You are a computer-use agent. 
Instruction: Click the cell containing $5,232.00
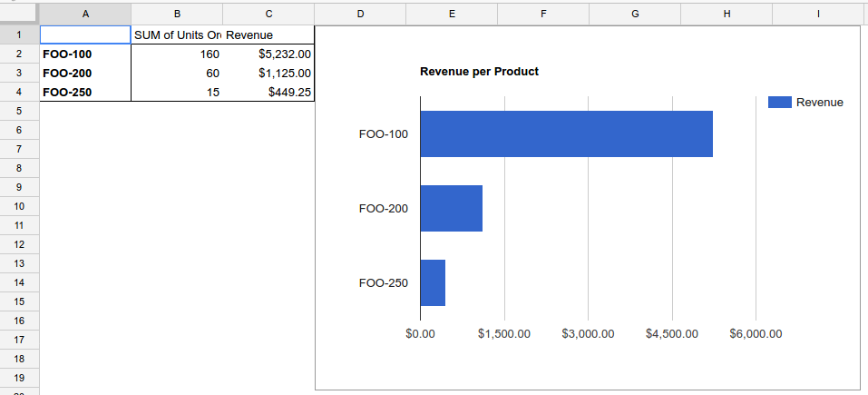point(268,54)
